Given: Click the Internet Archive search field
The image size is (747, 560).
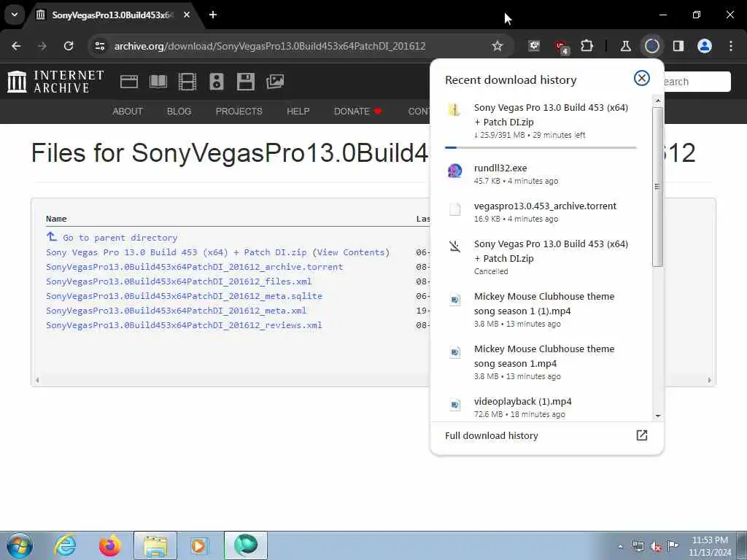Looking at the screenshot, I should click(697, 82).
